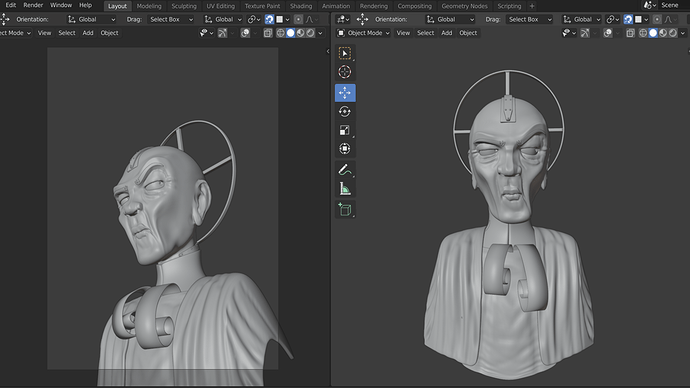Switch the left viewport to rendered shading
The height and width of the screenshot is (388, 690).
tap(310, 33)
